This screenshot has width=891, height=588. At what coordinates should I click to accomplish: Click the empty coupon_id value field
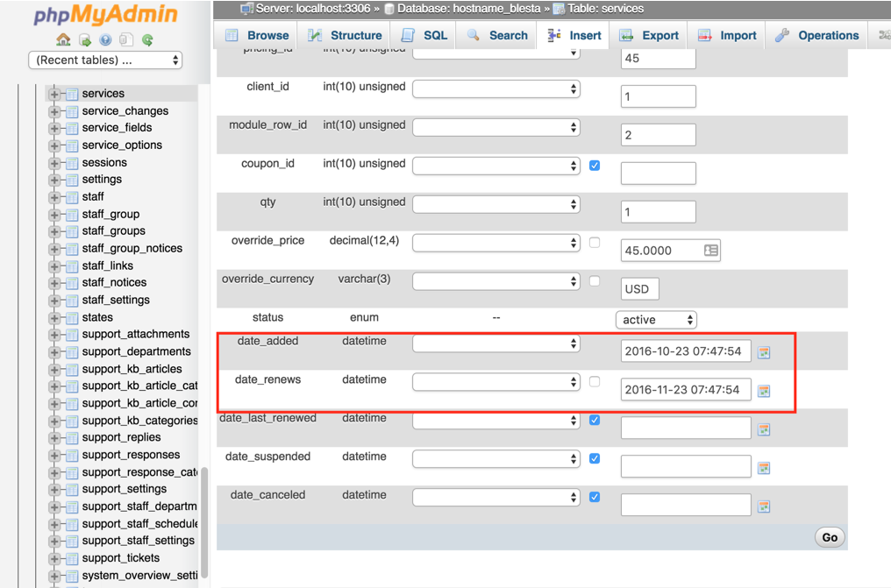click(658, 174)
